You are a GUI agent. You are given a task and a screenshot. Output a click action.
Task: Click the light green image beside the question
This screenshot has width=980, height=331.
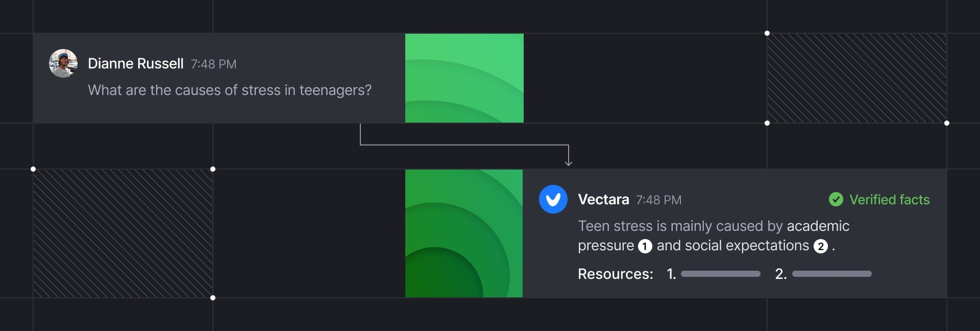click(x=464, y=78)
